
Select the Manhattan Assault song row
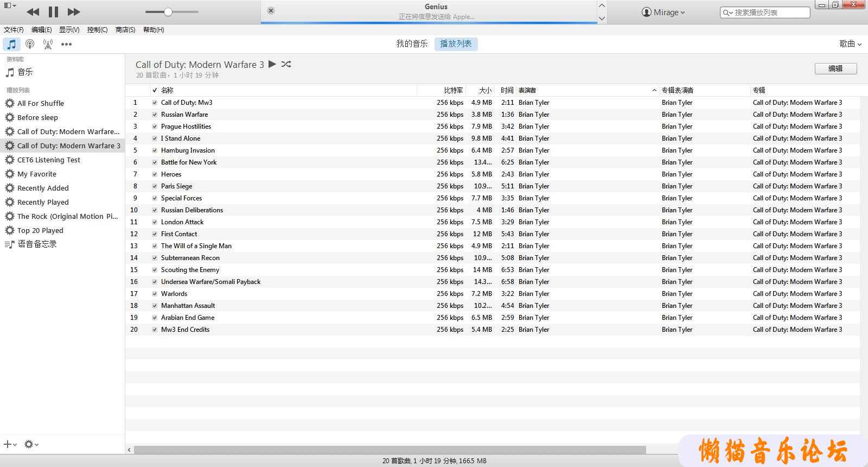[x=493, y=306]
